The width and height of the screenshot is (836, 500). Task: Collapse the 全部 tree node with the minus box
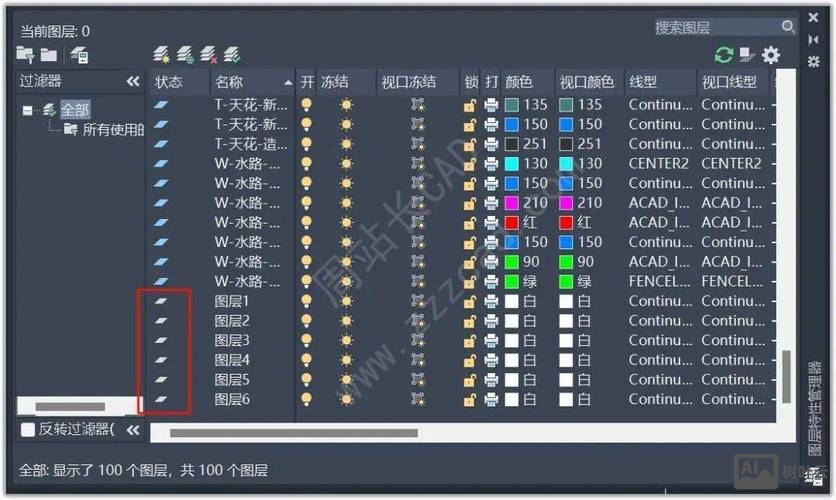point(28,110)
